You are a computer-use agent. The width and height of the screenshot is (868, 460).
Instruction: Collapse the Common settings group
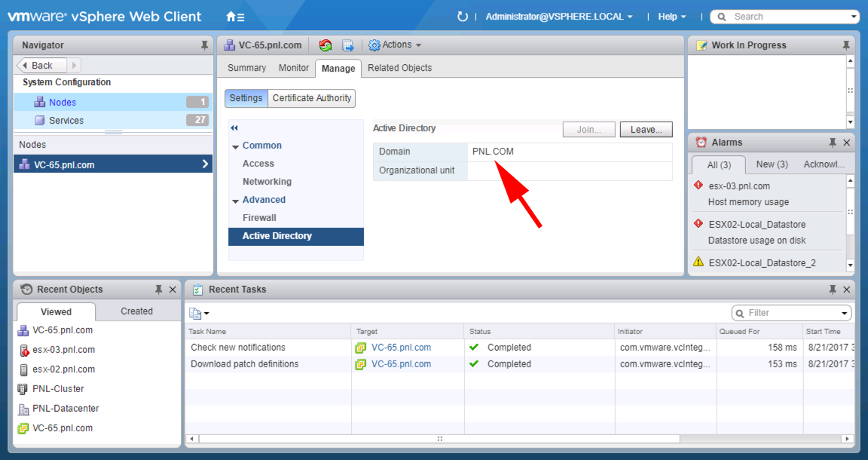[235, 146]
